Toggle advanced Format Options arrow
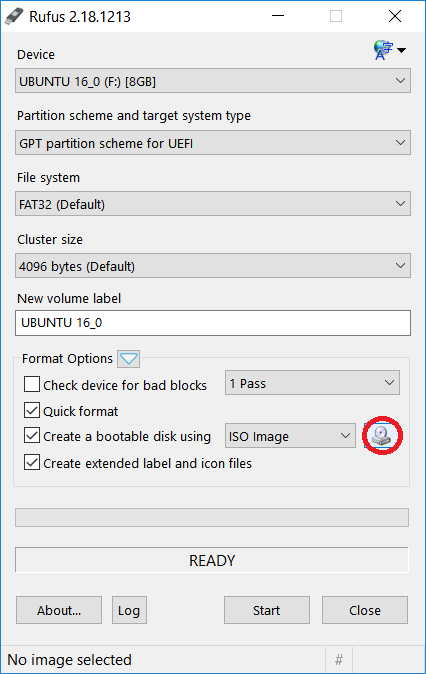The height and width of the screenshot is (674, 426). pos(129,358)
